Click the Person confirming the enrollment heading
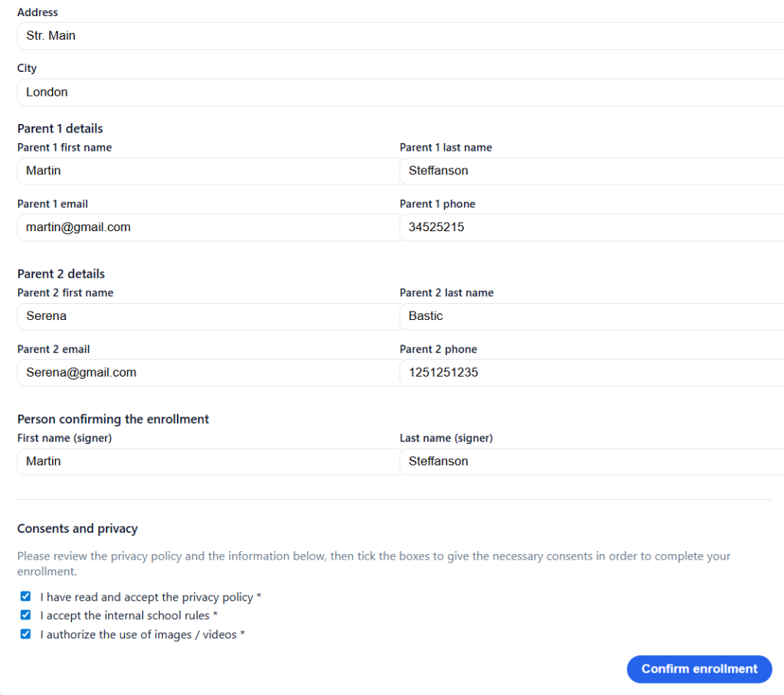This screenshot has width=784, height=695. [113, 419]
